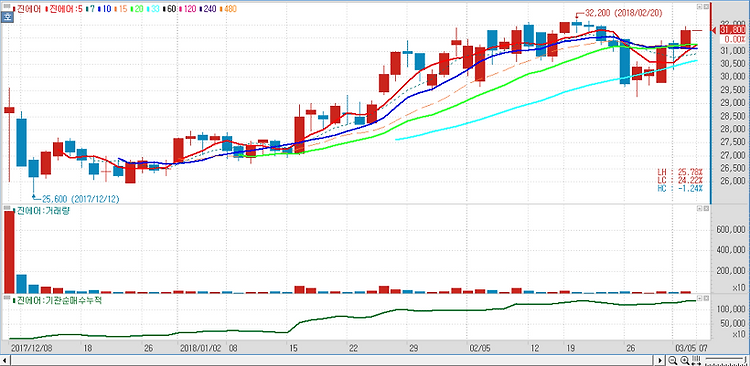Click the horizontal chart scrollbar track
750x366 pixels.
point(332,360)
